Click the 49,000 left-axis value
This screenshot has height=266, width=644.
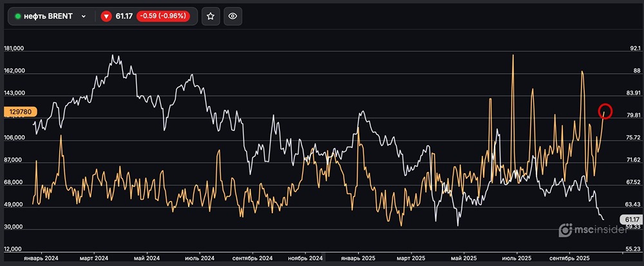14,205
